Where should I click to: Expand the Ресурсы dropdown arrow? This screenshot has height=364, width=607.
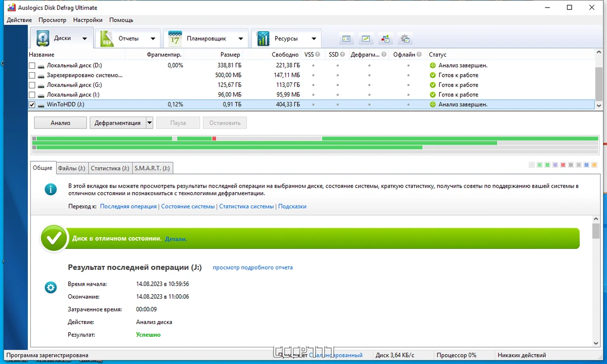[x=314, y=39]
